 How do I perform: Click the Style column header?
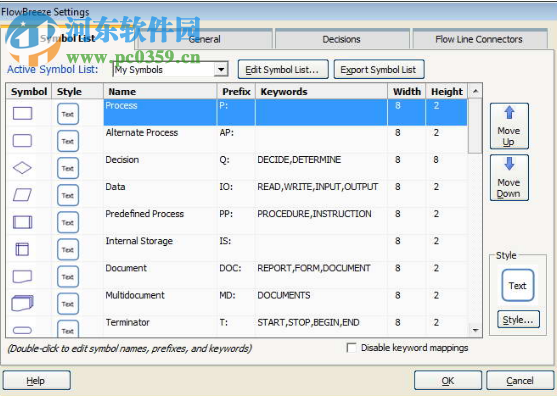click(77, 92)
